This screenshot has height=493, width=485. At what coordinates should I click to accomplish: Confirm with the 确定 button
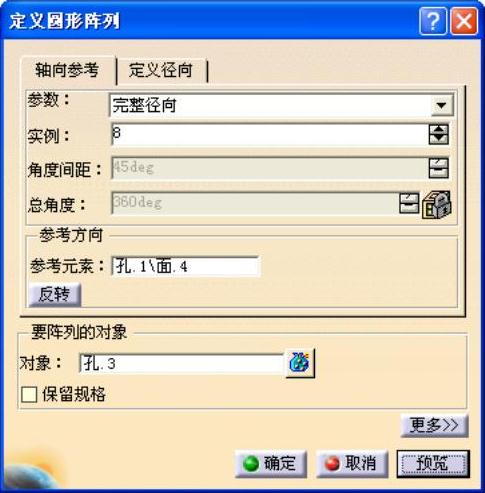click(271, 463)
